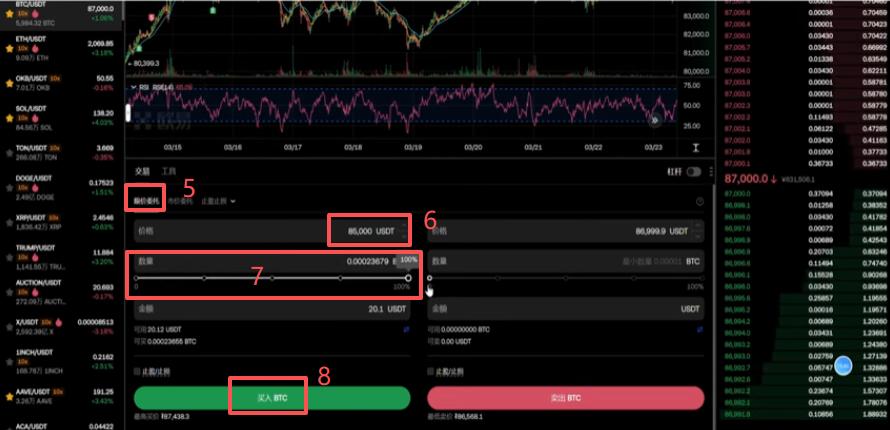Expand the 止盈止损 order type dropdown
890x430 pixels.
[219, 201]
